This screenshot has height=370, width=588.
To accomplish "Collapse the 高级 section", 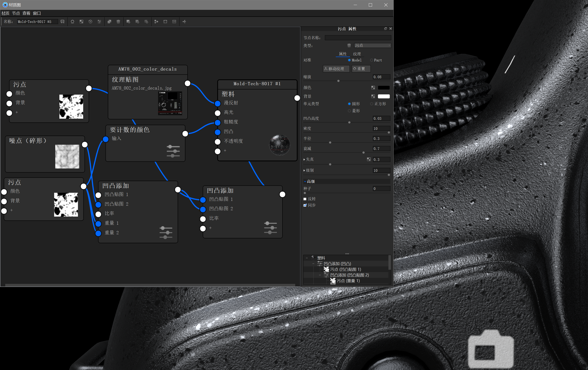I will point(305,181).
